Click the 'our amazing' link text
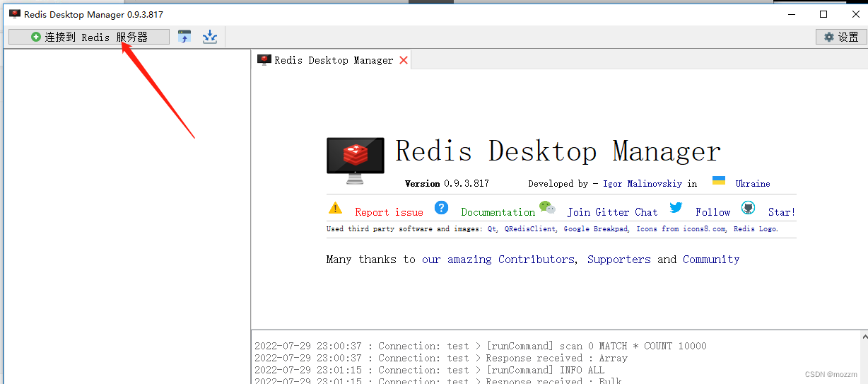 457,260
